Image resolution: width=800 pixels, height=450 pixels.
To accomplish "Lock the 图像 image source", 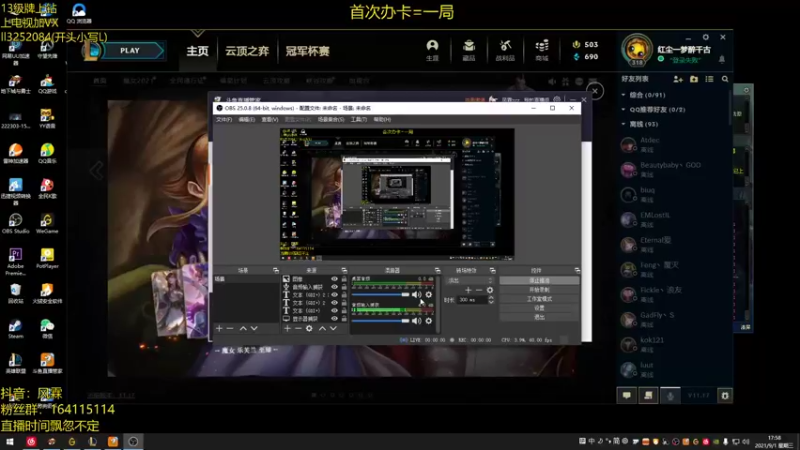I will [x=344, y=279].
